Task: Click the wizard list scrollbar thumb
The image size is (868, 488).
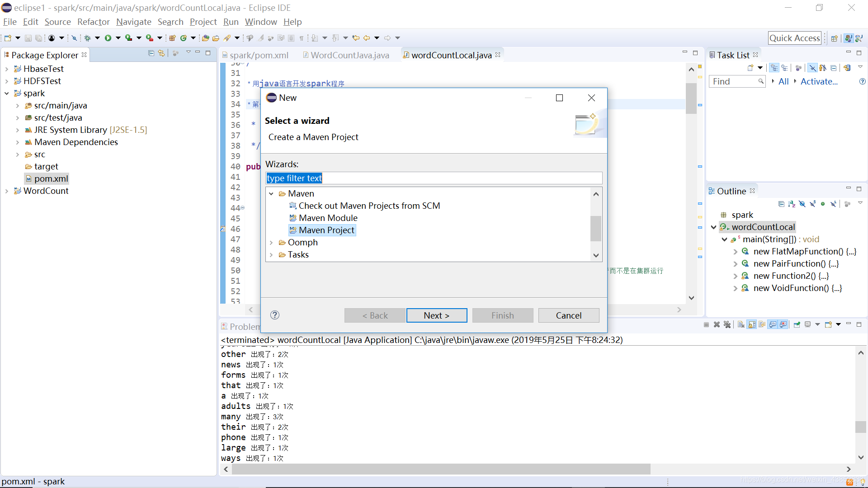Action: tap(596, 228)
